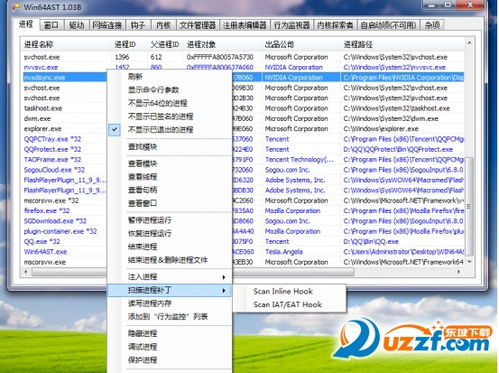Click horizontal scrollbar left arrow
This screenshot has width=499, height=373.
(25, 272)
